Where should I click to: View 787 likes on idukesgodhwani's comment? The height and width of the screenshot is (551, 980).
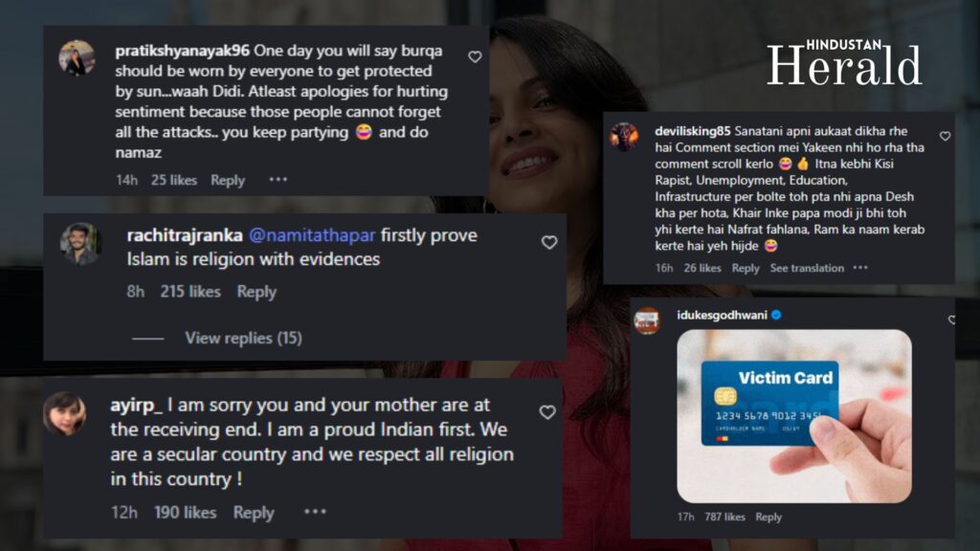(724, 517)
